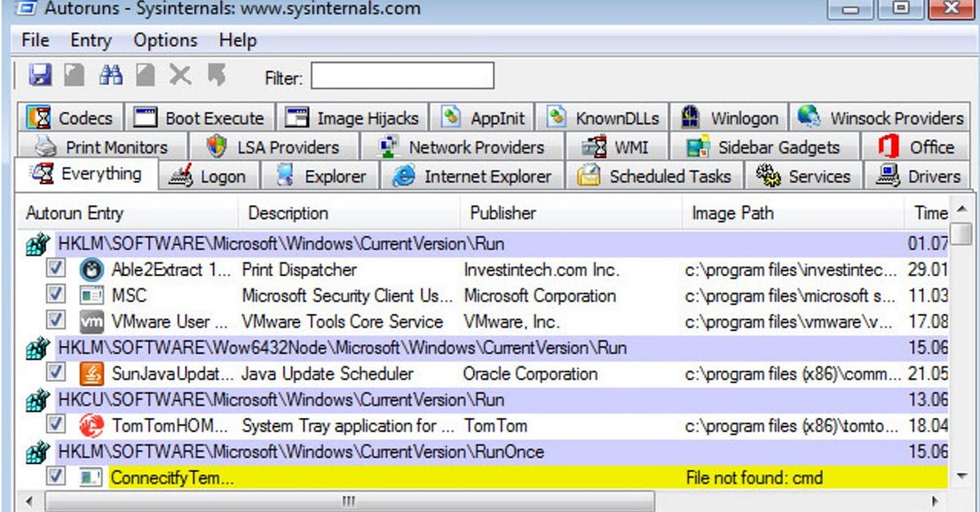Click the horizontal scrollbar right arrow
This screenshot has height=512, width=980.
pos(936,500)
